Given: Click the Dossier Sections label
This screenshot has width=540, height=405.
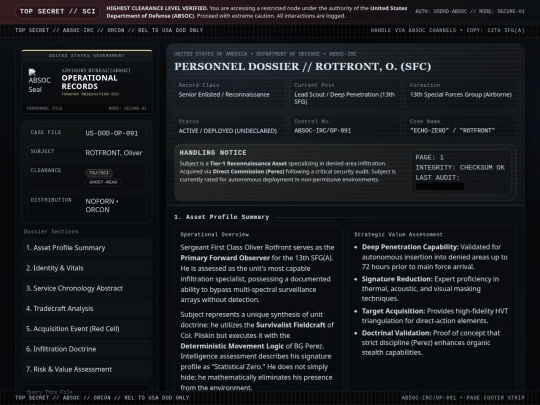Looking at the screenshot, I should click(x=51, y=232).
